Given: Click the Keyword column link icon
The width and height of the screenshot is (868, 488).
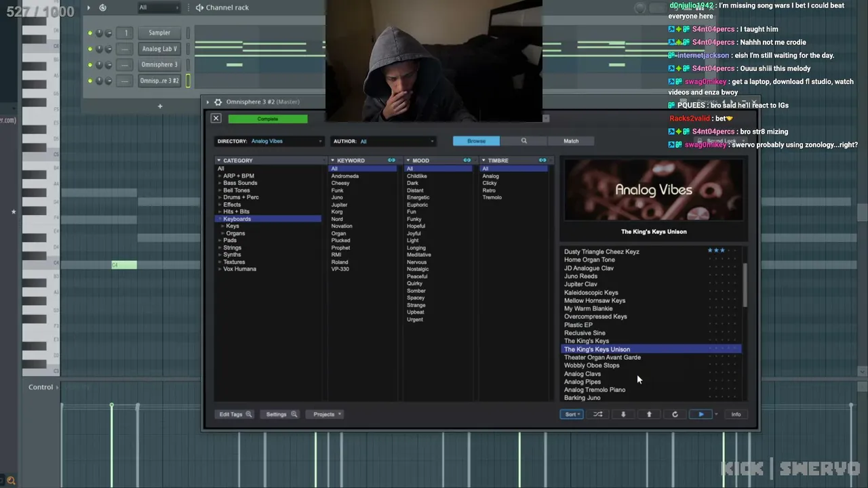Looking at the screenshot, I should pos(391,161).
